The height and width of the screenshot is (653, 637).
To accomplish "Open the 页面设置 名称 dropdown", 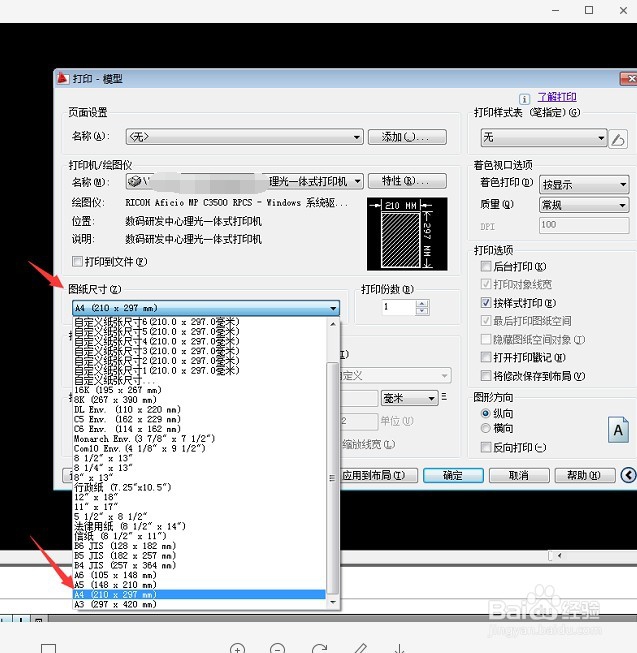I will click(244, 137).
